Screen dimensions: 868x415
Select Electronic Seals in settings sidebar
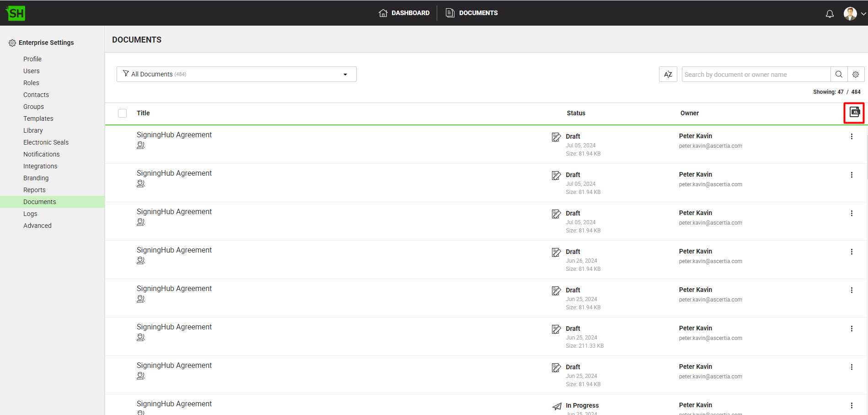pos(46,142)
